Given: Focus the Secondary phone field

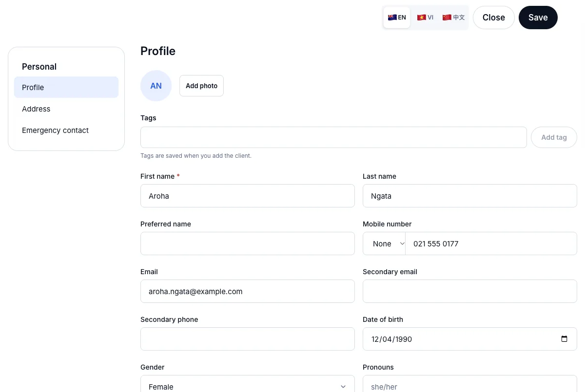Looking at the screenshot, I should pos(248,339).
